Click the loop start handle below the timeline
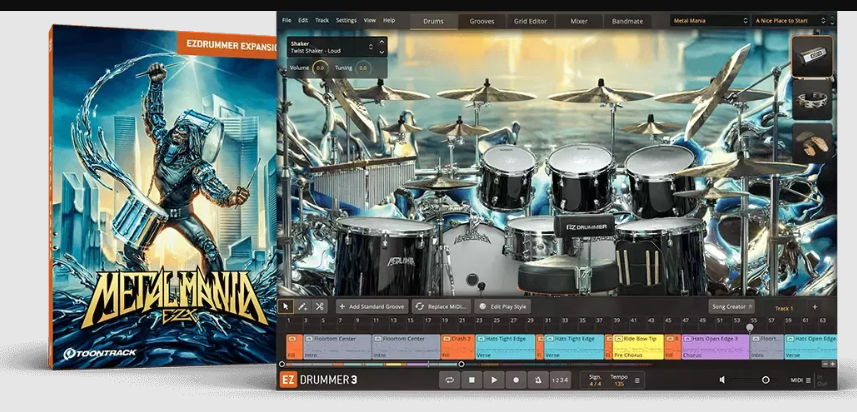The width and height of the screenshot is (857, 412). pyautogui.click(x=282, y=364)
